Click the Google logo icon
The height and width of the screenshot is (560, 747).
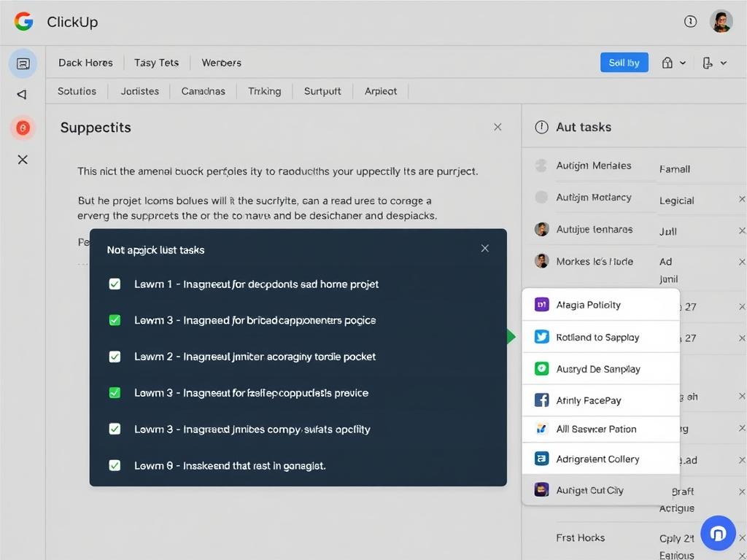tap(23, 22)
